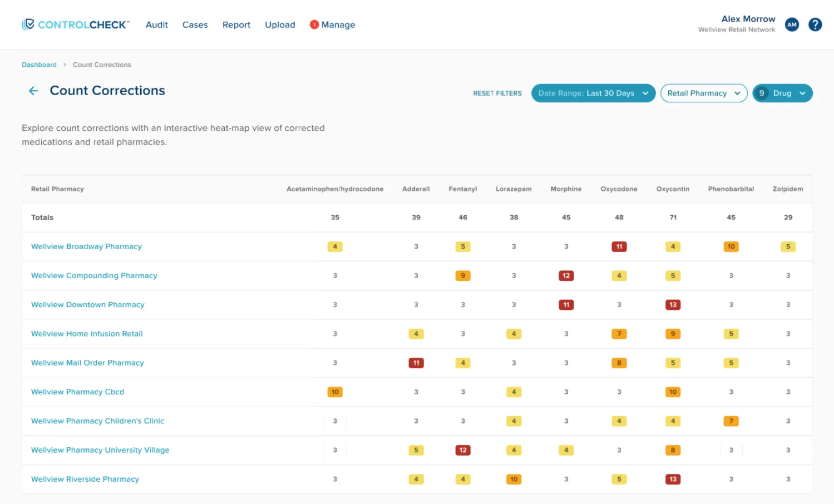The height and width of the screenshot is (504, 834).
Task: Open Wellview Pharmacy Cbcd link
Action: pyautogui.click(x=77, y=392)
